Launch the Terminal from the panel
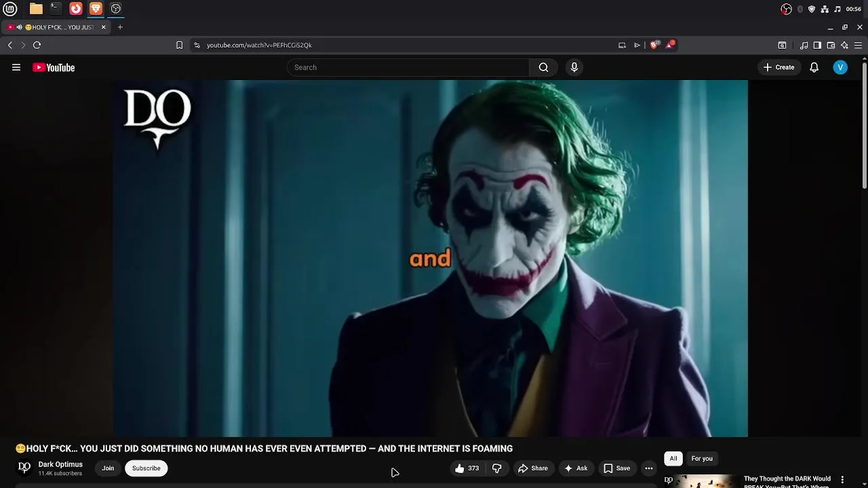This screenshot has height=488, width=868. click(56, 9)
